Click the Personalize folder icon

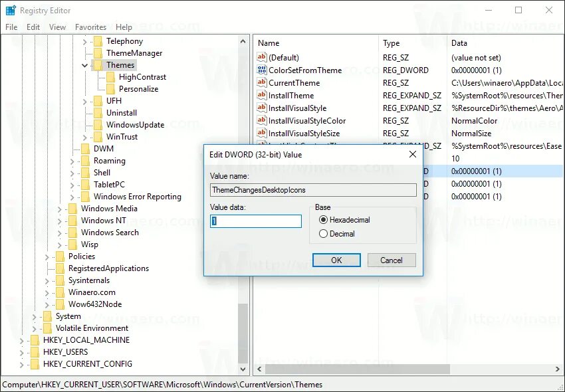(110, 89)
